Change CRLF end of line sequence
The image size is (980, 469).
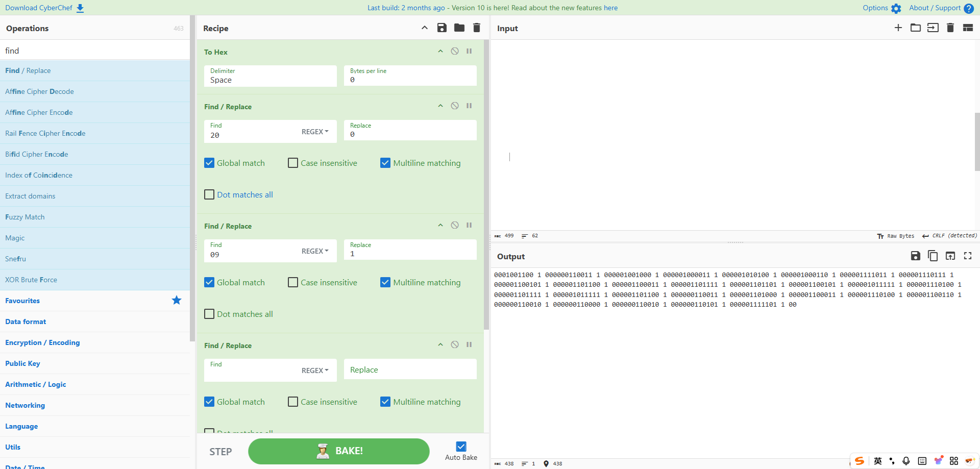click(949, 236)
